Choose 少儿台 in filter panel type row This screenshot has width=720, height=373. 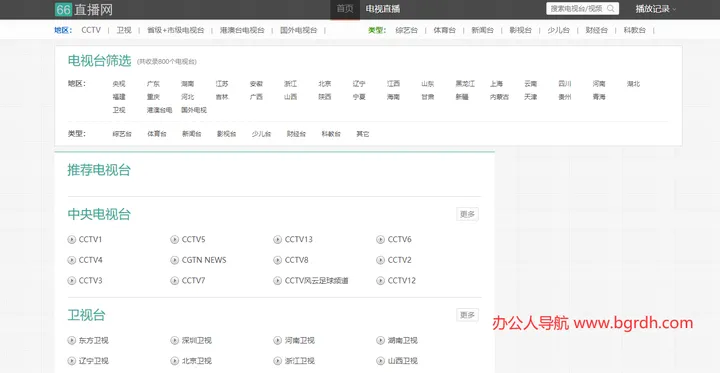coord(261,134)
